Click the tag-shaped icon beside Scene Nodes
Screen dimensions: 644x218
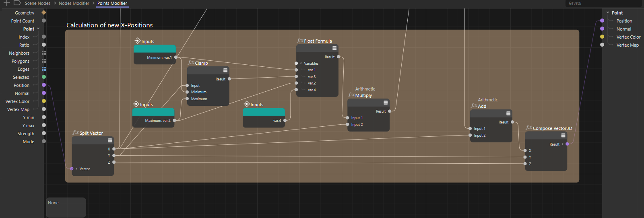pos(17,3)
